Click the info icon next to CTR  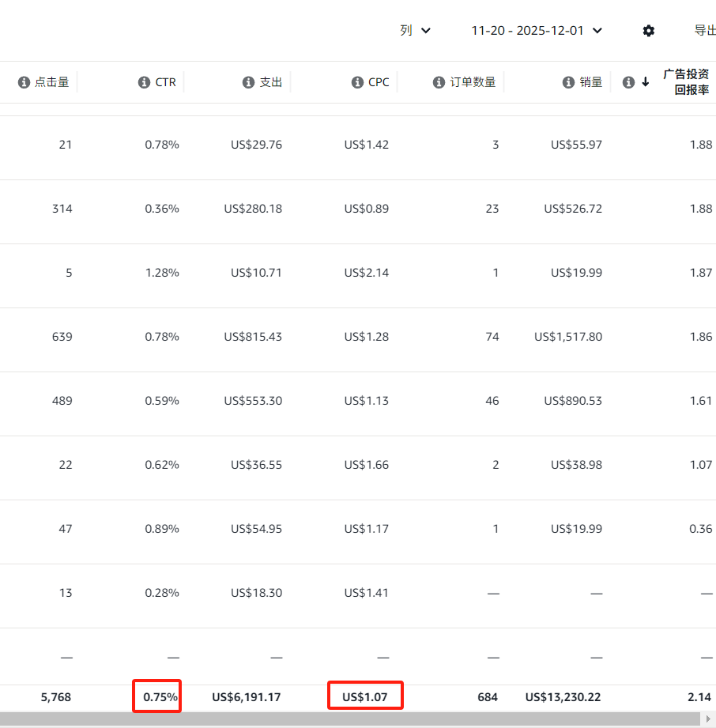point(144,82)
